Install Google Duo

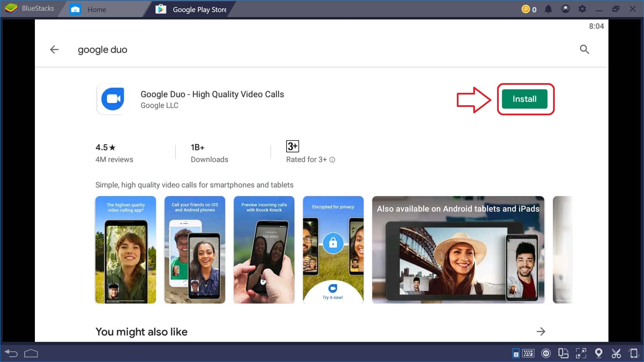[525, 99]
